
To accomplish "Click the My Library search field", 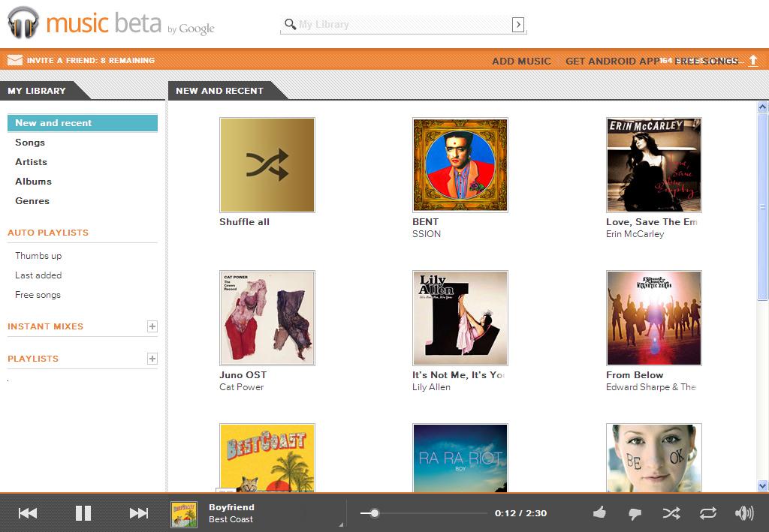I will (403, 25).
